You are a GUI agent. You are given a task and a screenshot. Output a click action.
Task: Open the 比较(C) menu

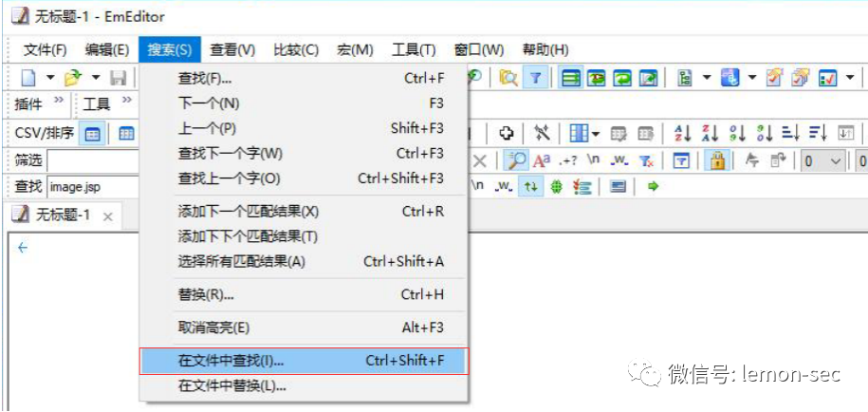(x=296, y=49)
